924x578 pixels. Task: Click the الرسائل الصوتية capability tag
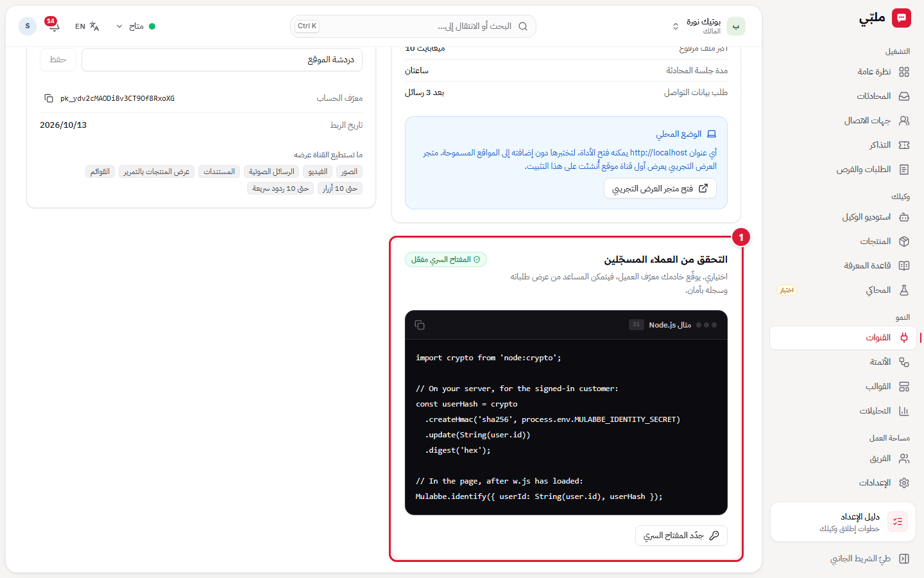tap(271, 171)
